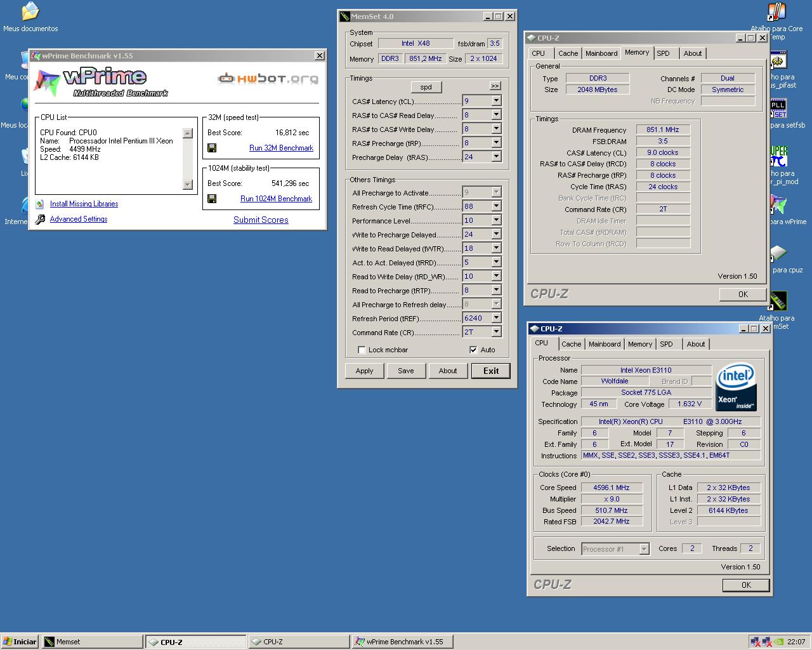The width and height of the screenshot is (812, 650).
Task: Click Save button in MemSet
Action: point(406,371)
